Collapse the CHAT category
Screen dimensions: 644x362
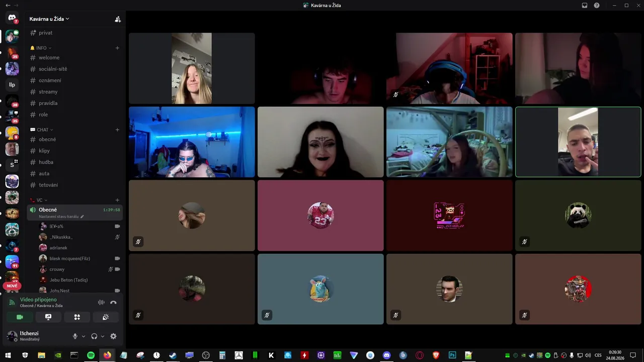(42, 130)
